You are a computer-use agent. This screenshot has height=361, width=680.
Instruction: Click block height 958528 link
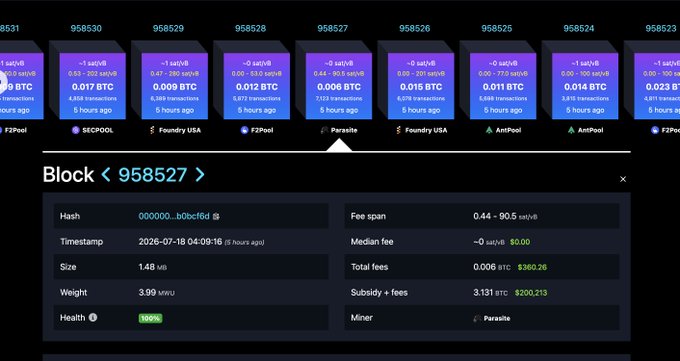251,29
